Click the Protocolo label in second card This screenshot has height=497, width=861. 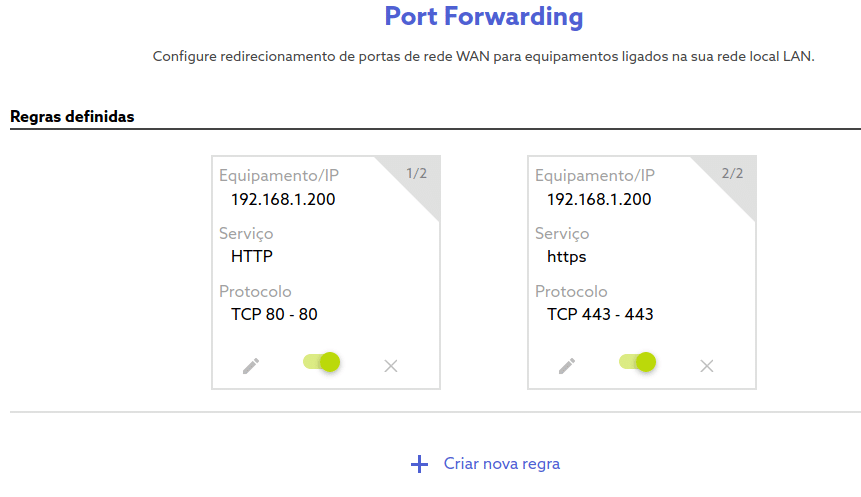[571, 291]
